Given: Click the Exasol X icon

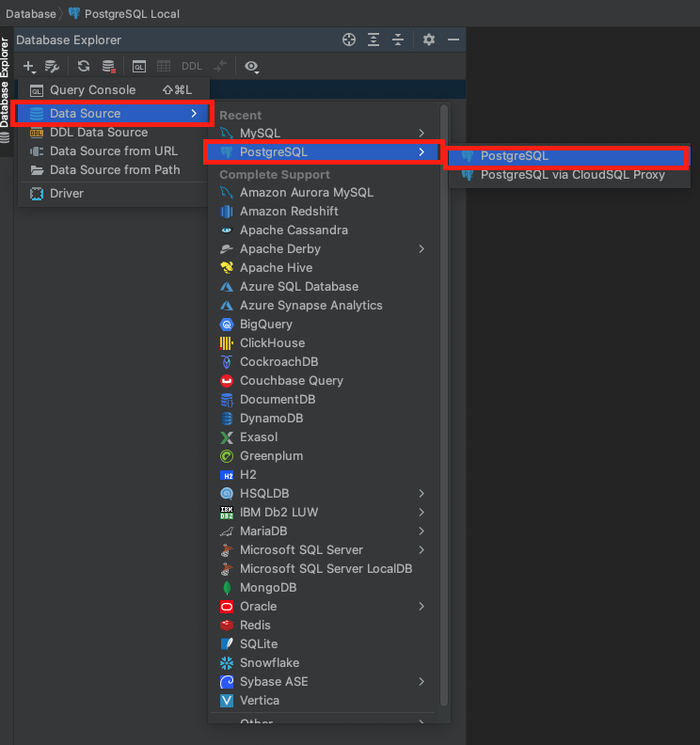Looking at the screenshot, I should click(x=227, y=437).
